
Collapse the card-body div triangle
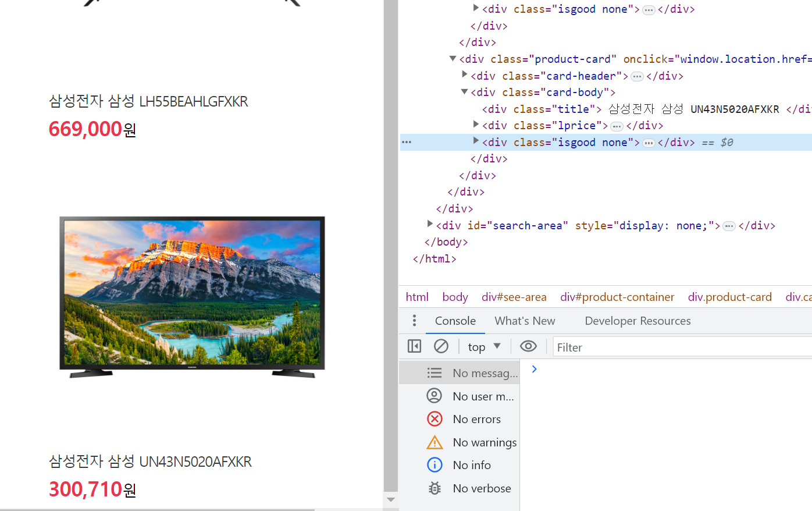tap(464, 91)
